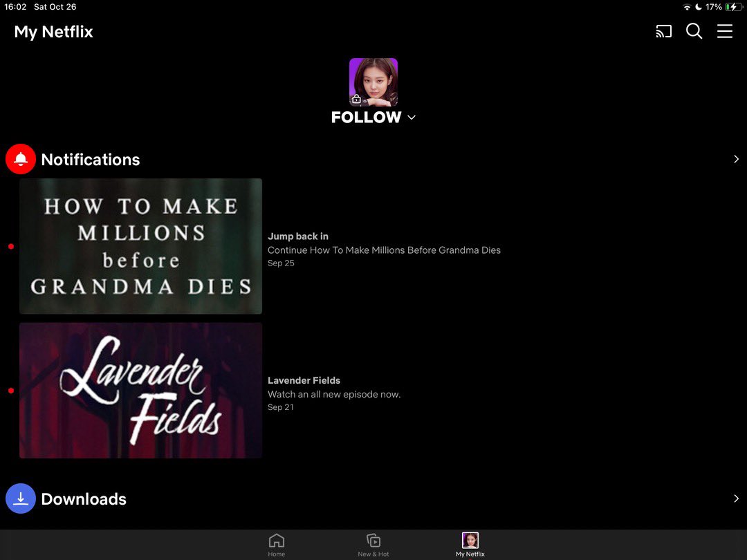Tap 'Lavender Fields' notification title
Screen dimensions: 747x560
coord(304,380)
